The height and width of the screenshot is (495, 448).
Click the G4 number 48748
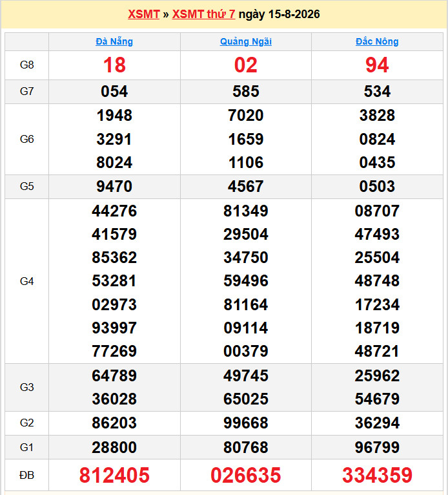[x=377, y=281]
